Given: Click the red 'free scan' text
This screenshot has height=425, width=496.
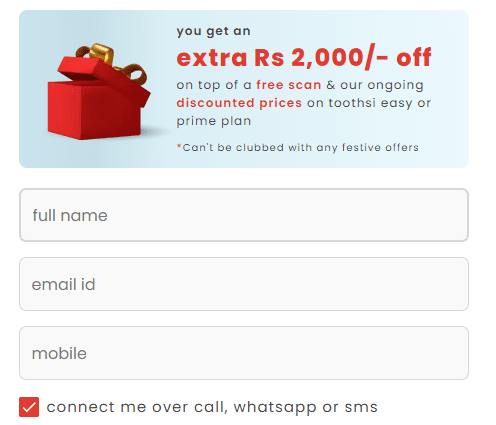Looking at the screenshot, I should [289, 85].
